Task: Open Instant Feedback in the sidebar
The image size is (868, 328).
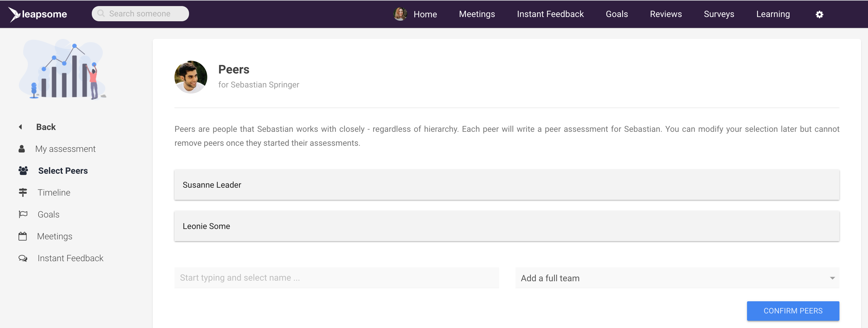Action: [71, 258]
